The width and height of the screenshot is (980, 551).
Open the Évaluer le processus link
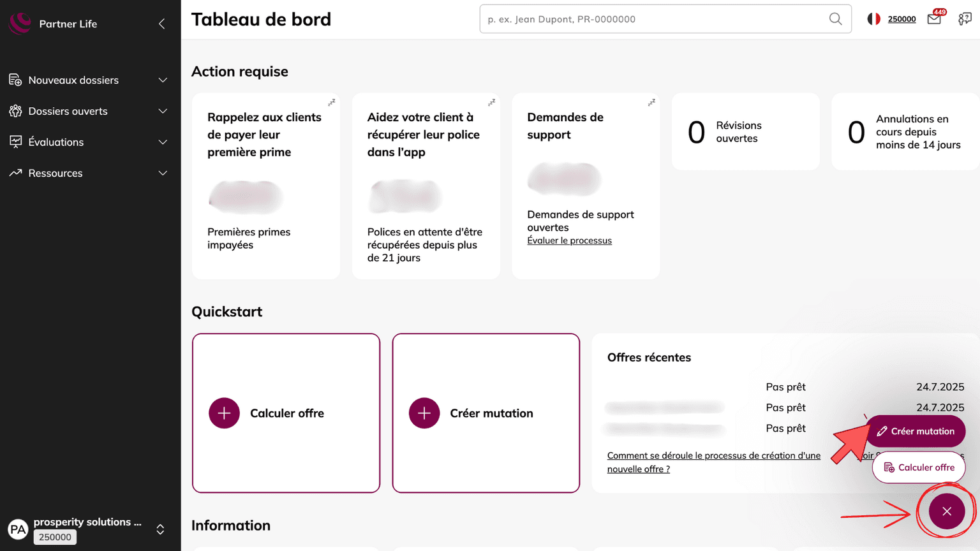pos(569,240)
